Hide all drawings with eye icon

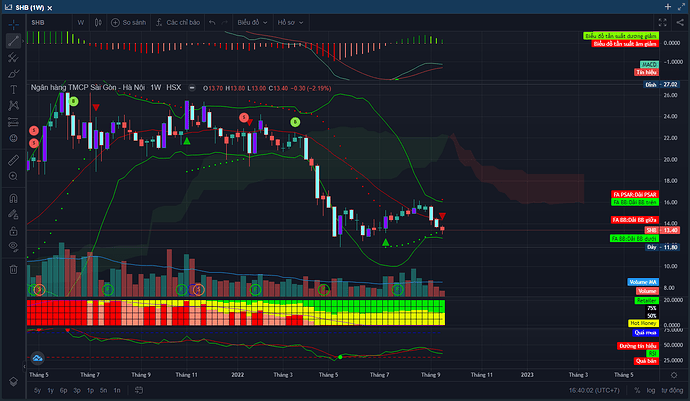click(x=13, y=247)
